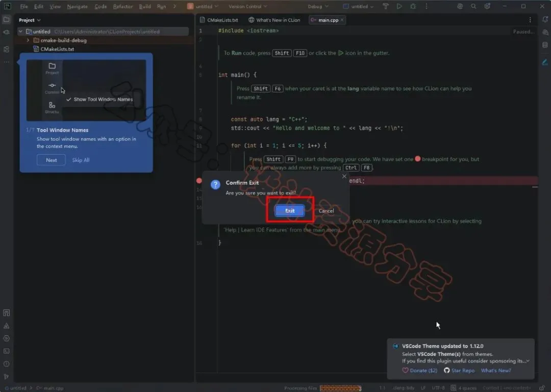
Task: Open the Project tool window icon
Action: [6, 20]
